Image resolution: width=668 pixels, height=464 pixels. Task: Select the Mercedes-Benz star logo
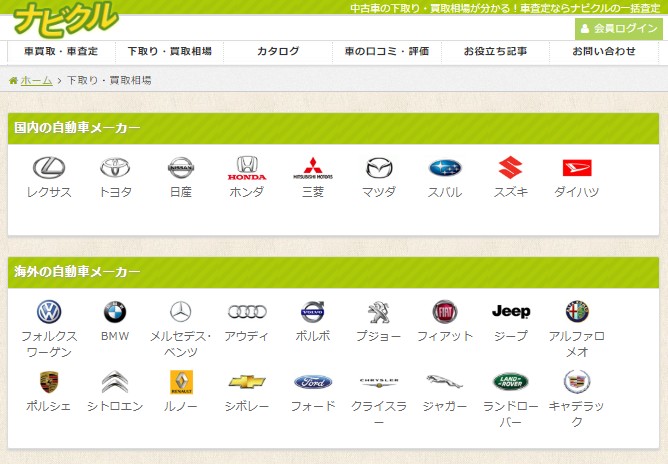click(x=181, y=311)
